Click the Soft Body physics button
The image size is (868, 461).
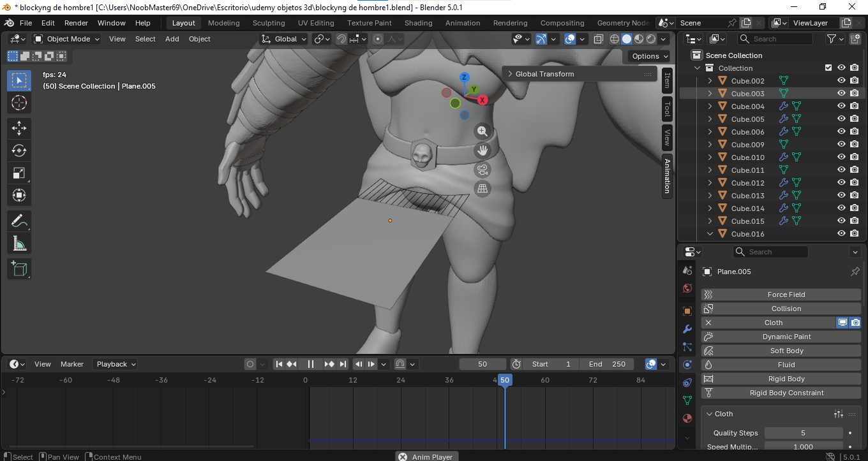coord(786,351)
